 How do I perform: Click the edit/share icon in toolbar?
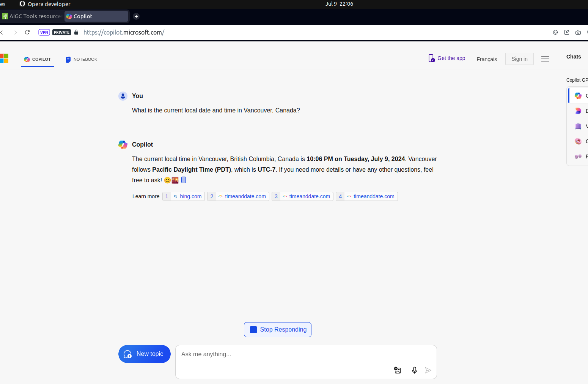tap(567, 32)
